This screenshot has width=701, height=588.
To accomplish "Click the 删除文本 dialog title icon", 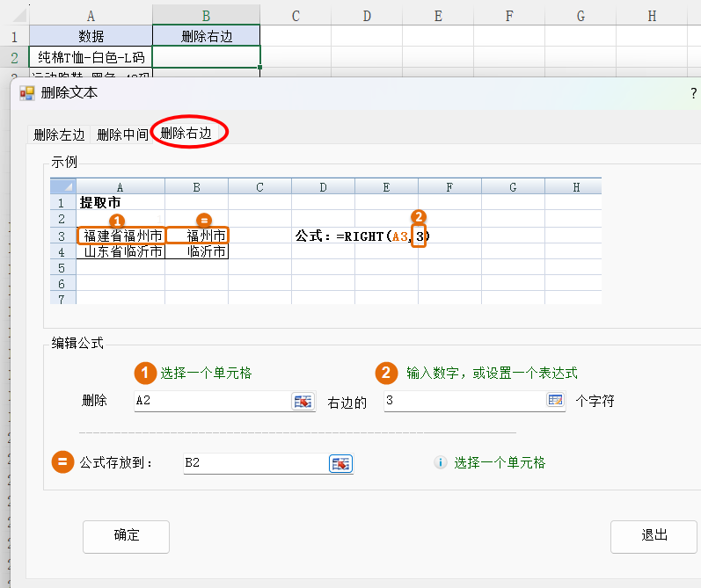I will click(x=26, y=92).
